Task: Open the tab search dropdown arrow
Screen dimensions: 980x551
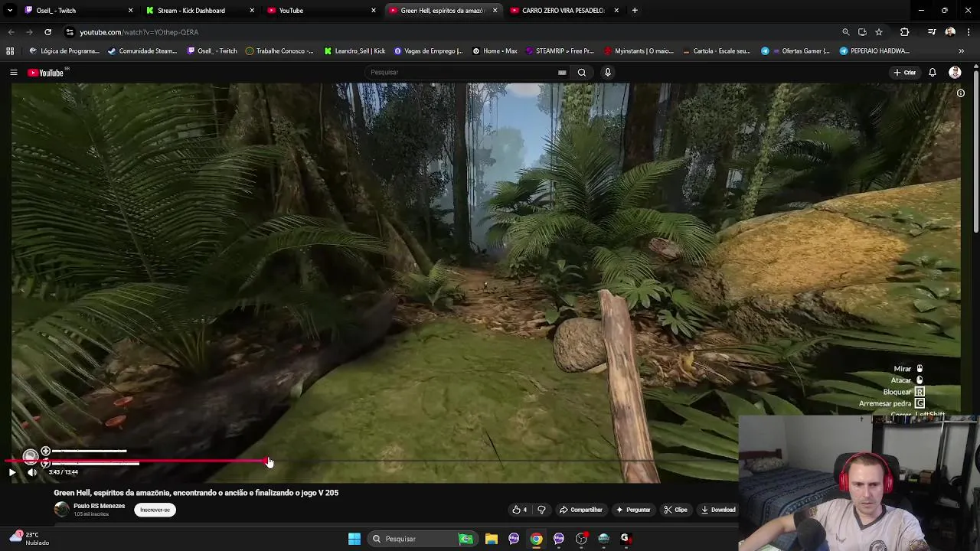Action: (10, 11)
